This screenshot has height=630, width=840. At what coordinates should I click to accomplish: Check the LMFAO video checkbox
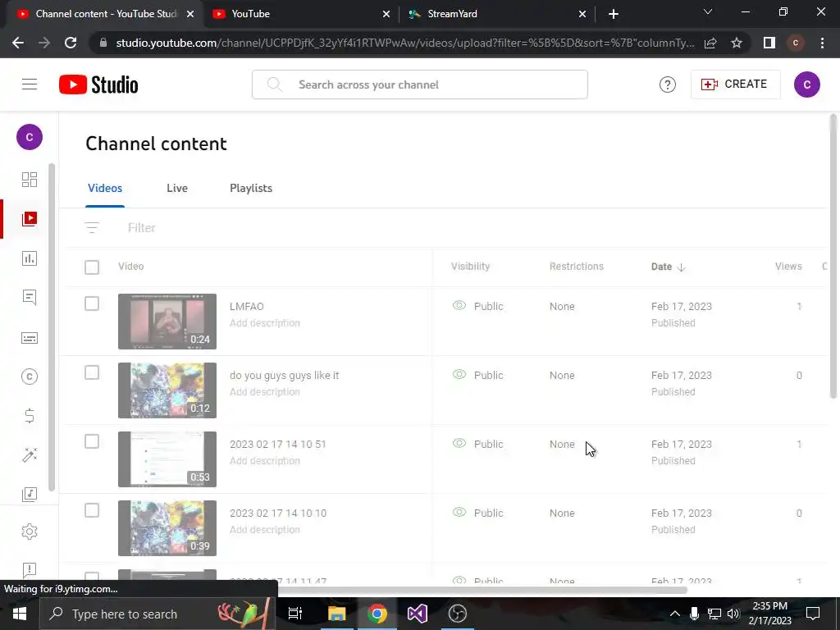click(x=92, y=304)
